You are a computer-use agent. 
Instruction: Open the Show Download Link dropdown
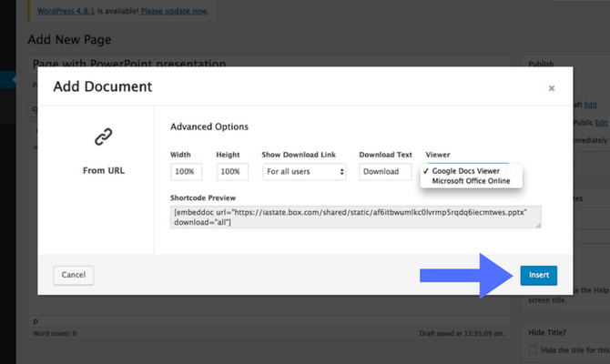(304, 171)
